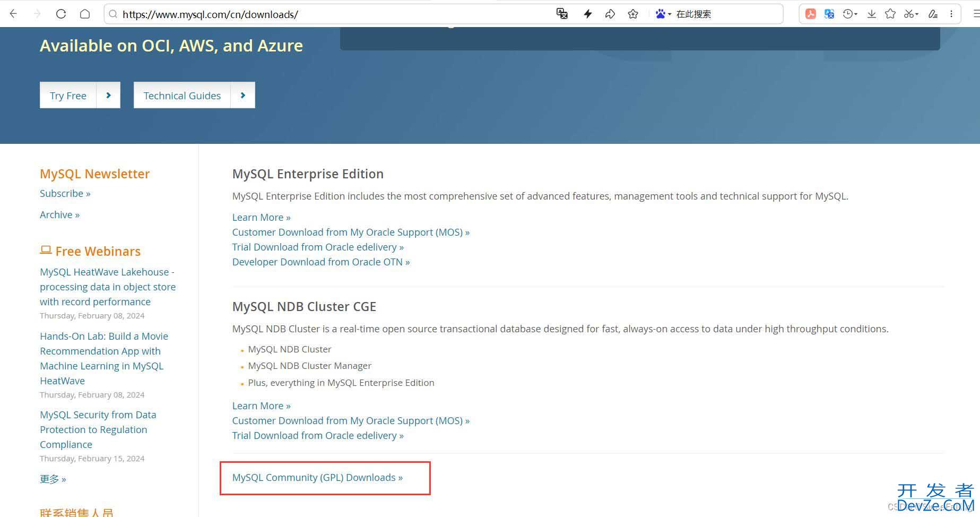Open MySQL Community (GPL) Downloads link
The image size is (980, 517).
tap(317, 477)
